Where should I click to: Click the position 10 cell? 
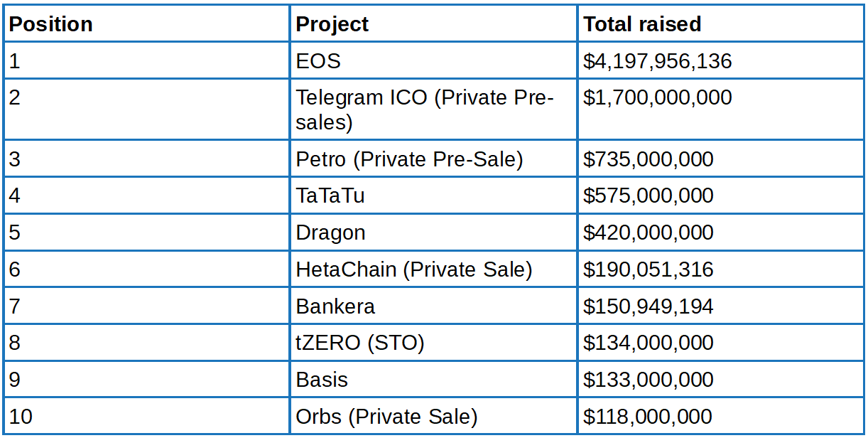(x=21, y=417)
